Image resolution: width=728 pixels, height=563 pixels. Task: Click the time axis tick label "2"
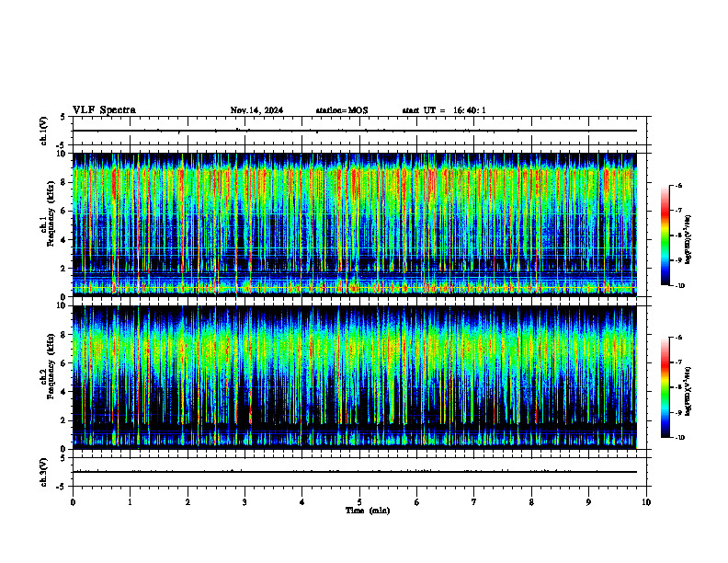(x=188, y=502)
